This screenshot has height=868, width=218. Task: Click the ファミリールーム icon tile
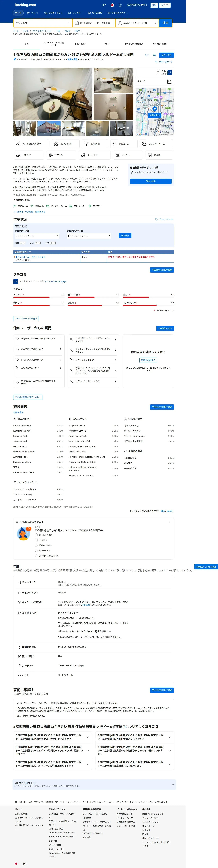(157, 144)
